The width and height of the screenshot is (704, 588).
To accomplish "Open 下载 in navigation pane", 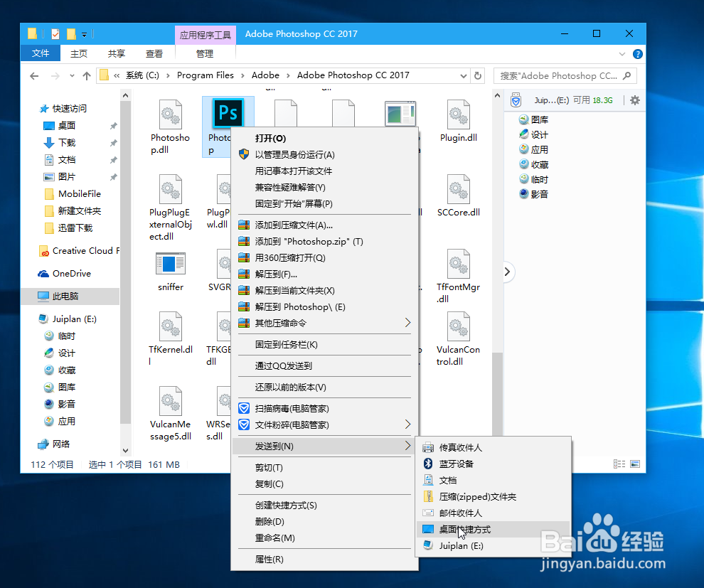I will point(66,143).
